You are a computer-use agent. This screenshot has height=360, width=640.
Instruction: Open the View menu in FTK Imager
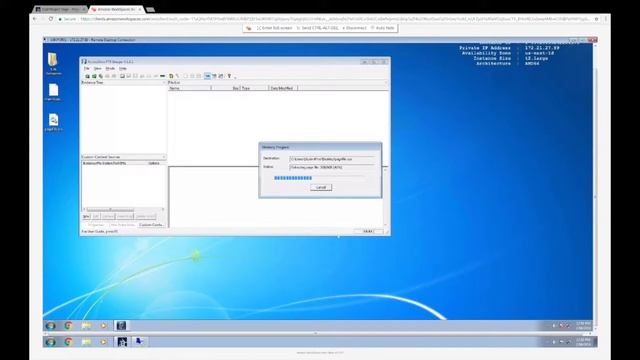(x=98, y=69)
